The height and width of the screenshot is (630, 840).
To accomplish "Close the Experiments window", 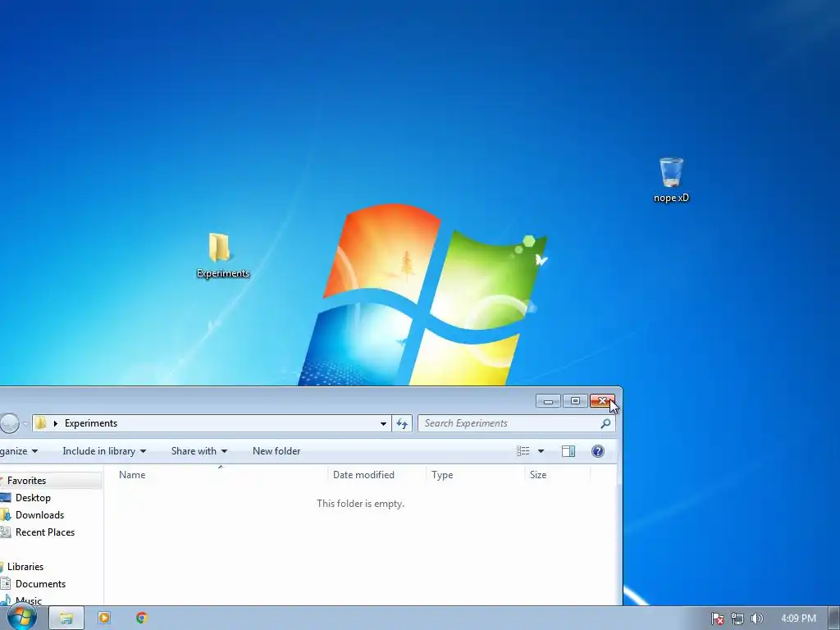I will point(602,400).
